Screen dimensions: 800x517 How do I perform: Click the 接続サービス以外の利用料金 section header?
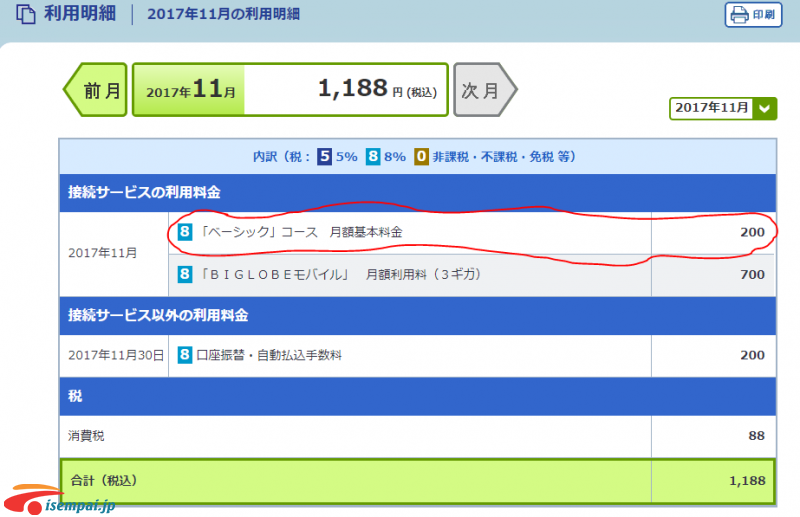pyautogui.click(x=417, y=315)
